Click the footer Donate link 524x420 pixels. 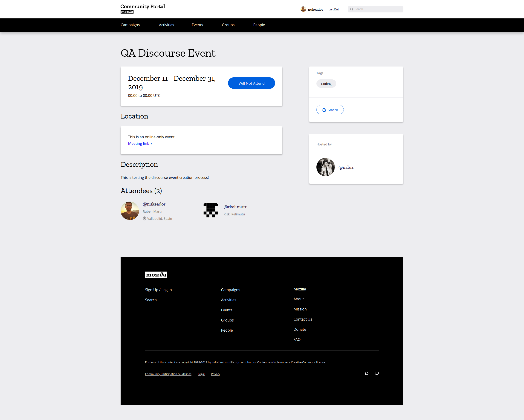[x=299, y=329]
